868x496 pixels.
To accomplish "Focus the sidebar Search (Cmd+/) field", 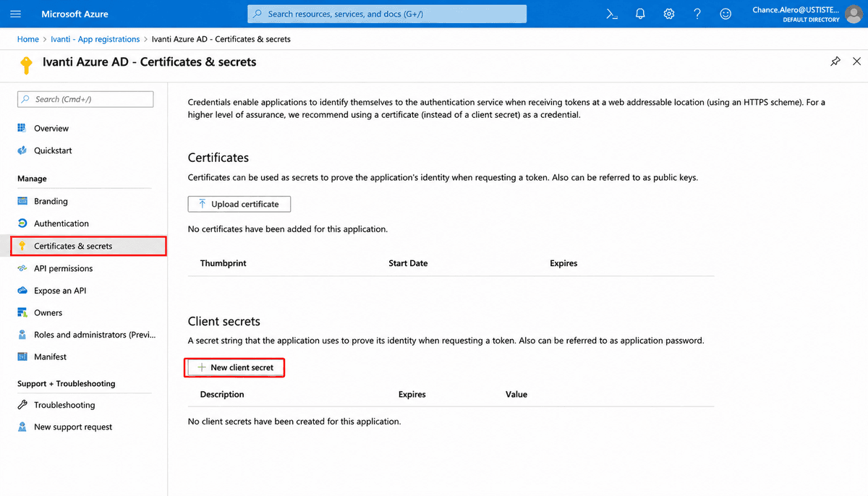I will [x=85, y=99].
